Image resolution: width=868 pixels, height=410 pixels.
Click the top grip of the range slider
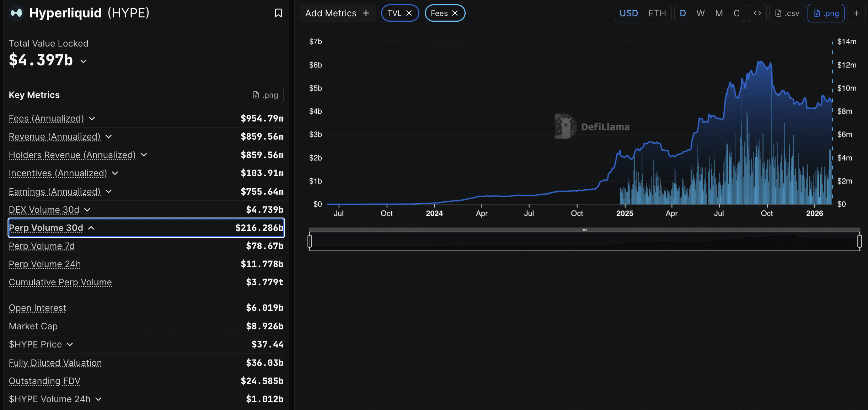tap(584, 230)
